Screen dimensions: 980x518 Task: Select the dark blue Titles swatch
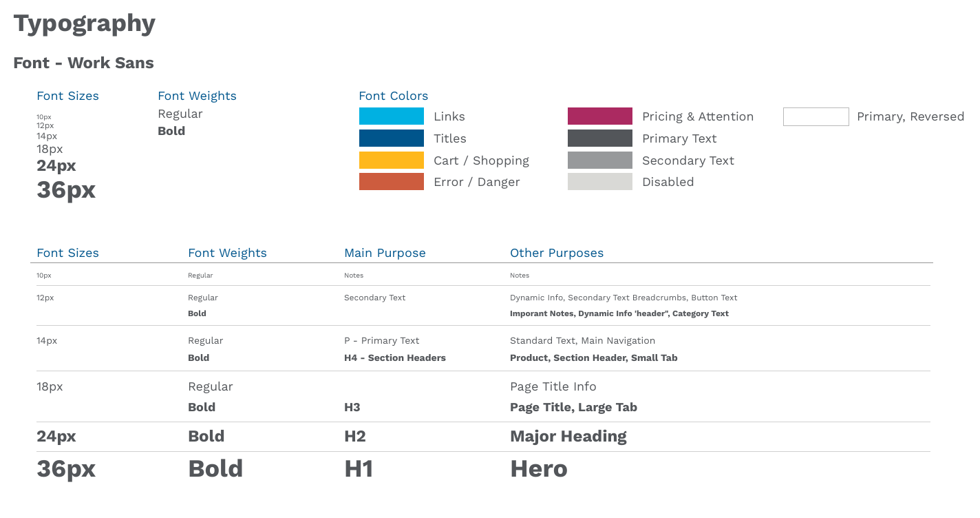[392, 138]
